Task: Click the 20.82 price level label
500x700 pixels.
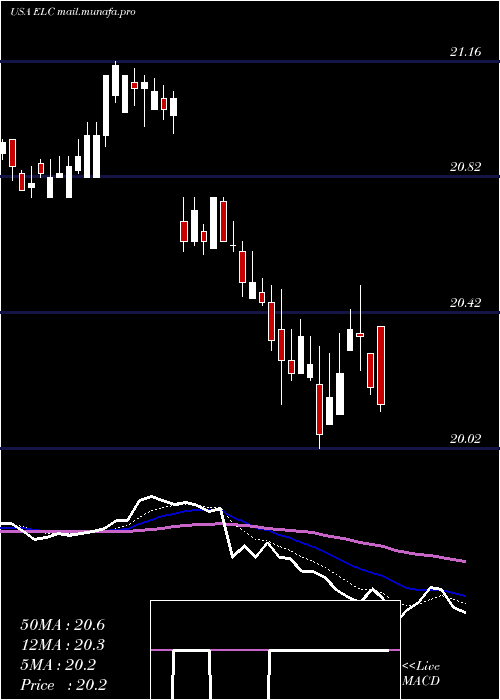Action: (465, 167)
